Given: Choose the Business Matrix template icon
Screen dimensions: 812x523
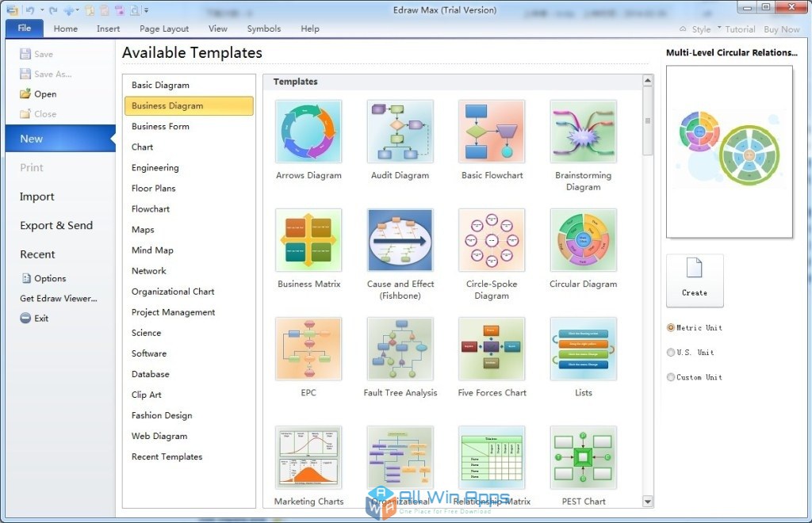Looking at the screenshot, I should 308,240.
